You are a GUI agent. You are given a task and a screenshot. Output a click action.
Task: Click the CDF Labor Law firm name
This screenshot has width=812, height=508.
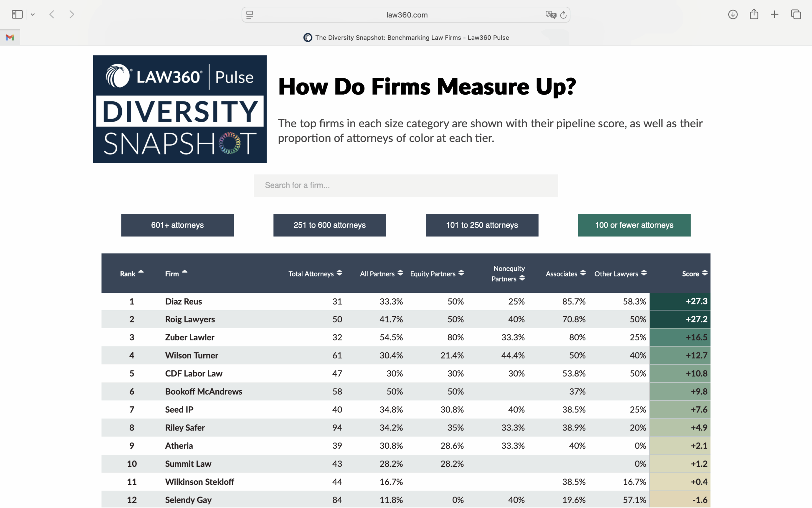tap(193, 374)
